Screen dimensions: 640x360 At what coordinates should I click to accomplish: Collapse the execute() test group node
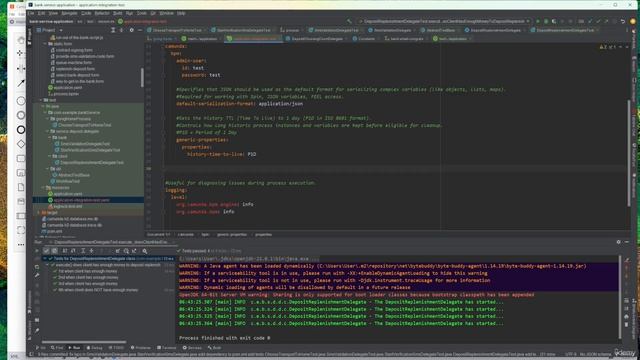pyautogui.click(x=48, y=265)
